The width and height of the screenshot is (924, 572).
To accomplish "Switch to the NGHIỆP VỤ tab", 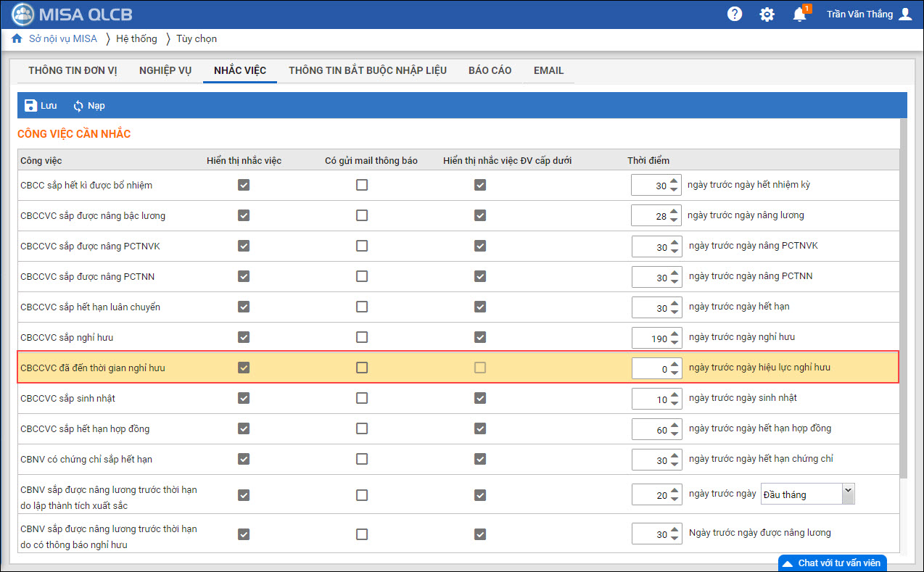I will (165, 70).
